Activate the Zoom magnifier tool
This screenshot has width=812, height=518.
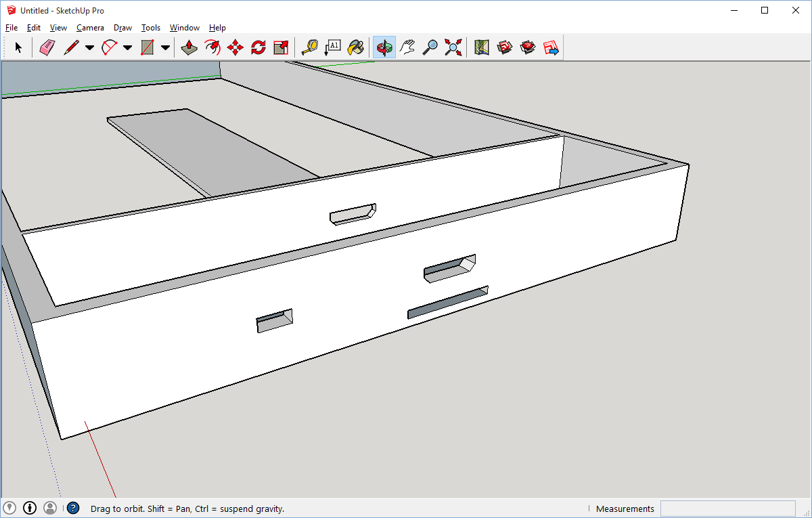click(x=430, y=47)
